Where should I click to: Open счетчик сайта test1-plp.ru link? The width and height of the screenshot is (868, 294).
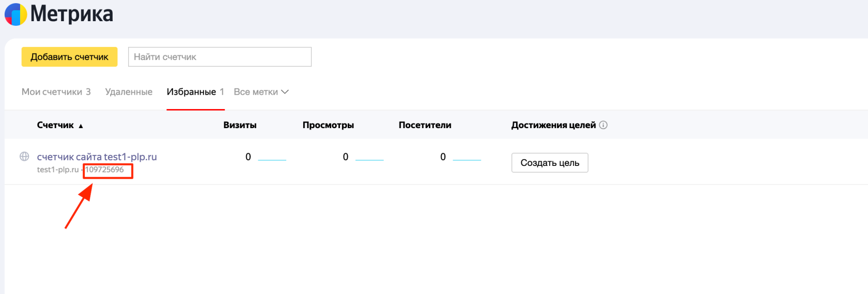click(x=97, y=157)
